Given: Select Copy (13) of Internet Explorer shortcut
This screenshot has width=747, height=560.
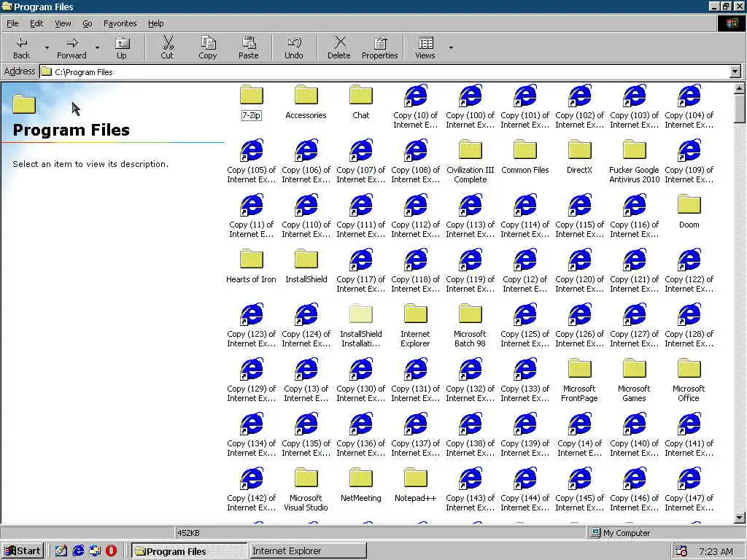Looking at the screenshot, I should pyautogui.click(x=306, y=381).
